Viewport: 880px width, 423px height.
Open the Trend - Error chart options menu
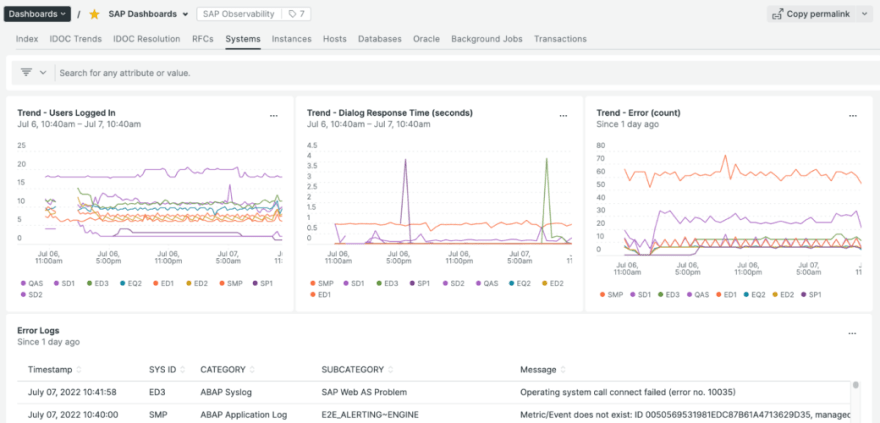click(x=852, y=116)
